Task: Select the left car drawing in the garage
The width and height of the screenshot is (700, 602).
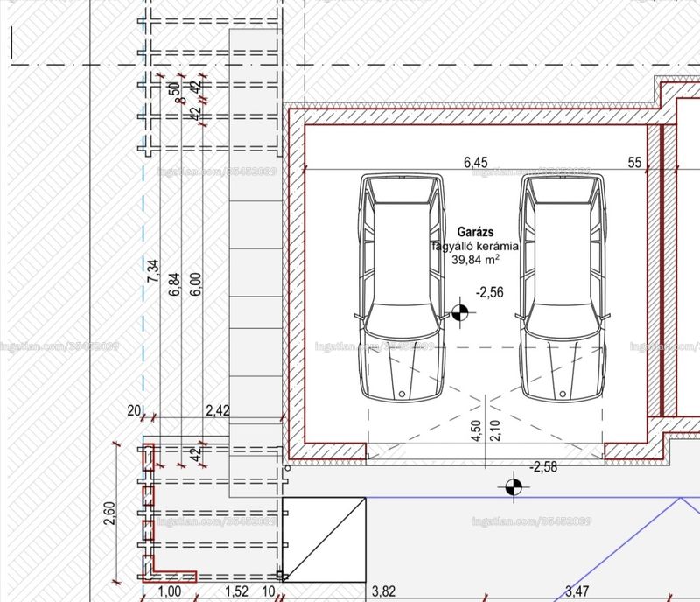Action: pos(402,288)
